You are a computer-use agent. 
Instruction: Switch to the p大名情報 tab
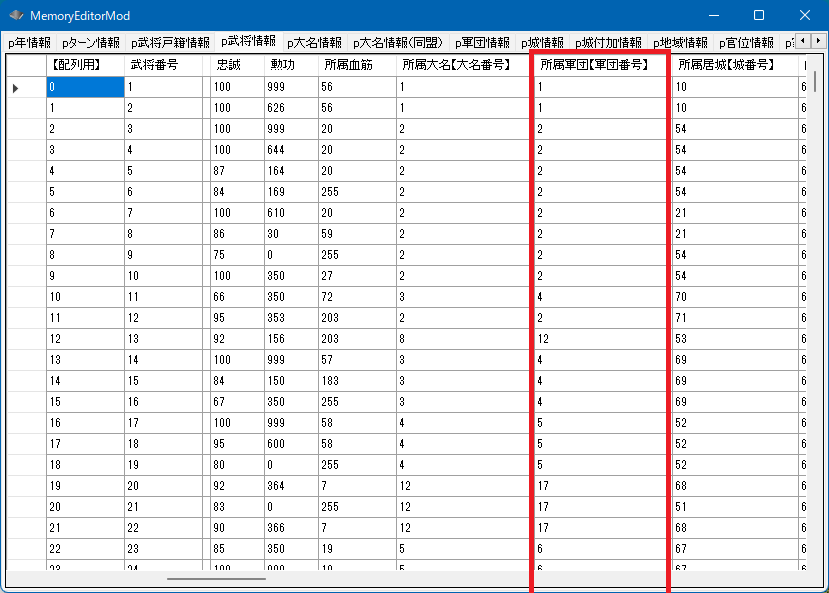coord(314,43)
